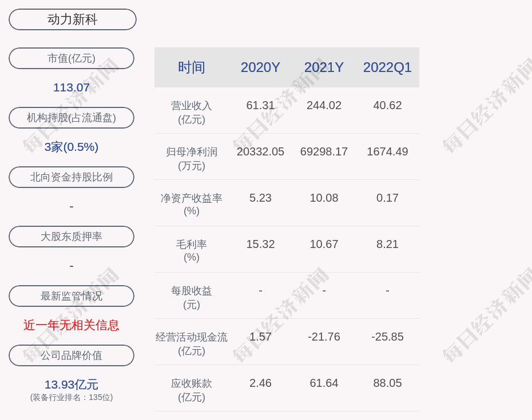This screenshot has width=532, height=420.
Task: Click the 2021Y column header
Action: tap(324, 67)
